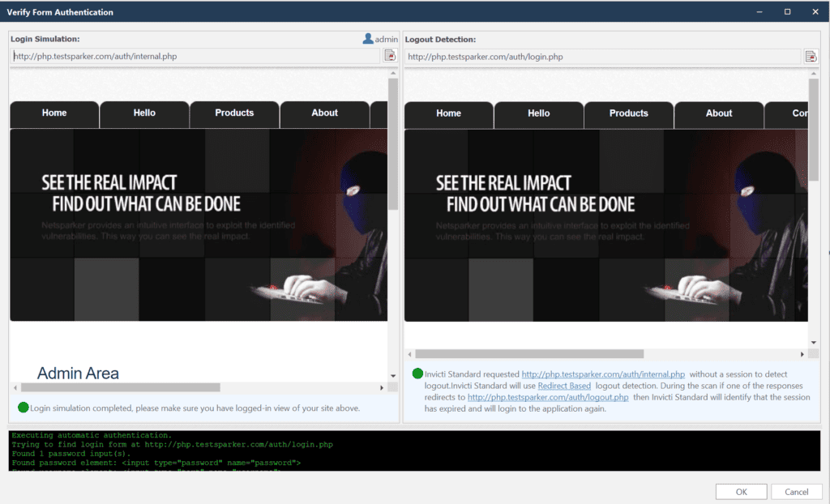Click down arrow of Logout Detection scrollbar
Viewport: 830px width, 504px height.
click(x=814, y=343)
